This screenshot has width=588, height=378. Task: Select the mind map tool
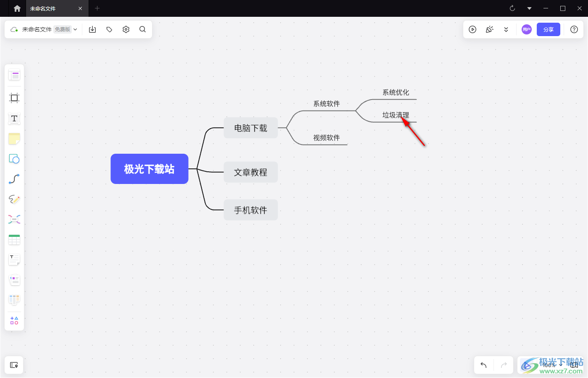pos(14,219)
